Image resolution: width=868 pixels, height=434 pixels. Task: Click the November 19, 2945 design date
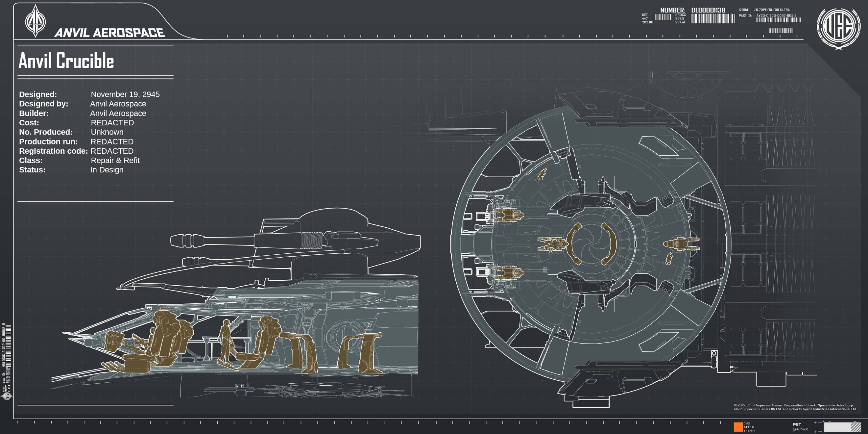(125, 94)
